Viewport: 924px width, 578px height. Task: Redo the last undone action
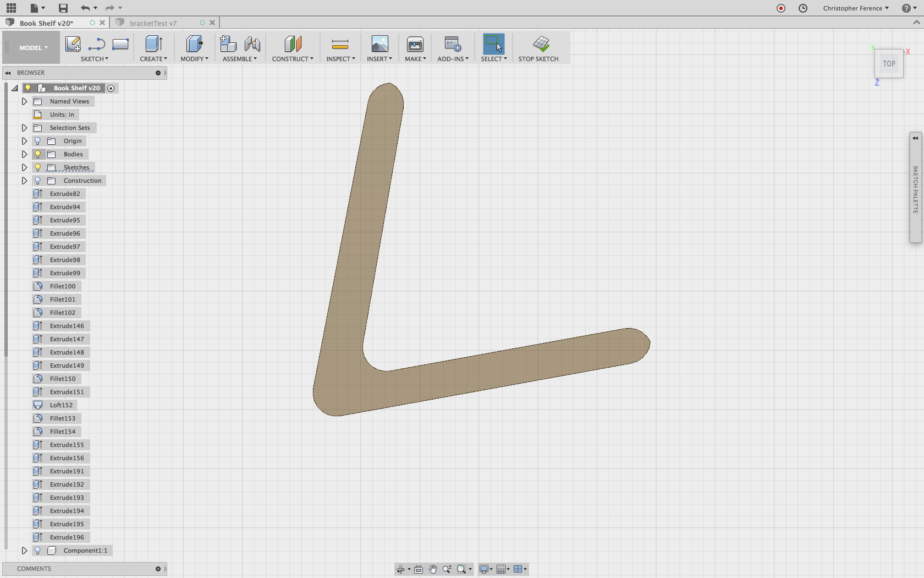click(109, 8)
